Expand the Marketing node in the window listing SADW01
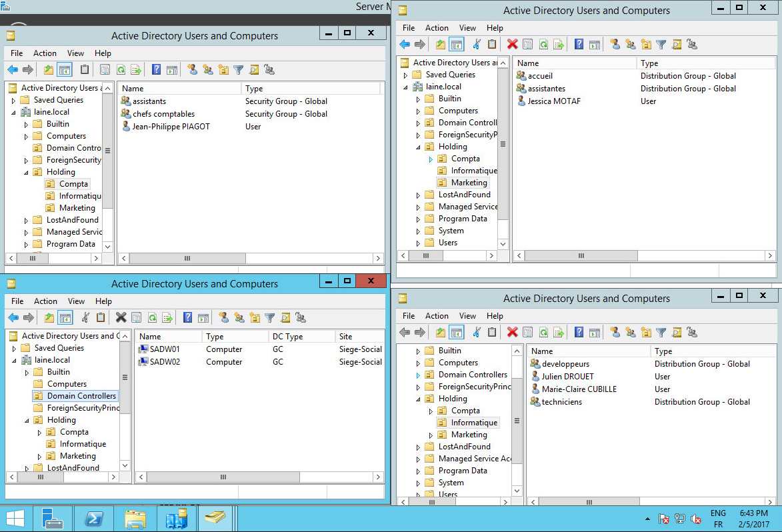The image size is (782, 532). pos(39,456)
